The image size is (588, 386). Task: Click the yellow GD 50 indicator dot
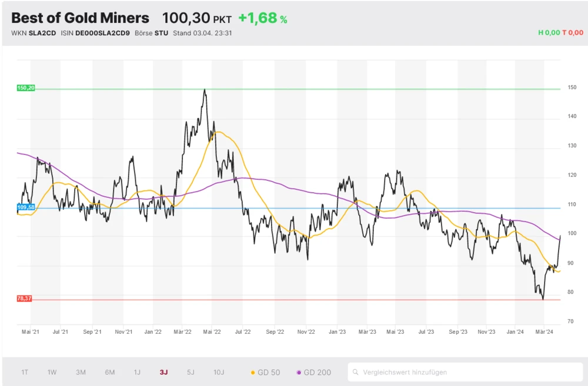(x=252, y=372)
